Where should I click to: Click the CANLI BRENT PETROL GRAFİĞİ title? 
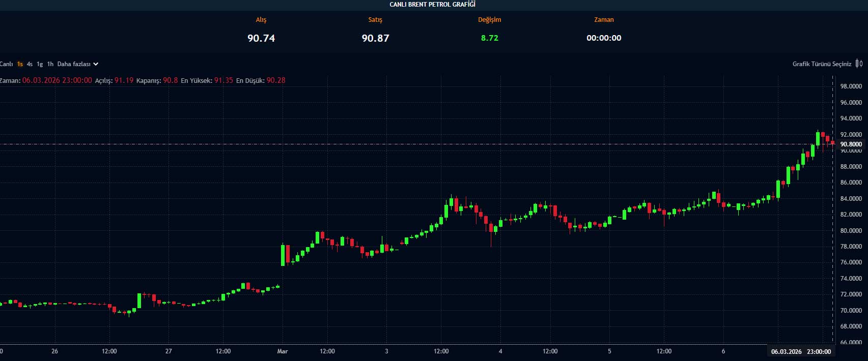(x=432, y=5)
